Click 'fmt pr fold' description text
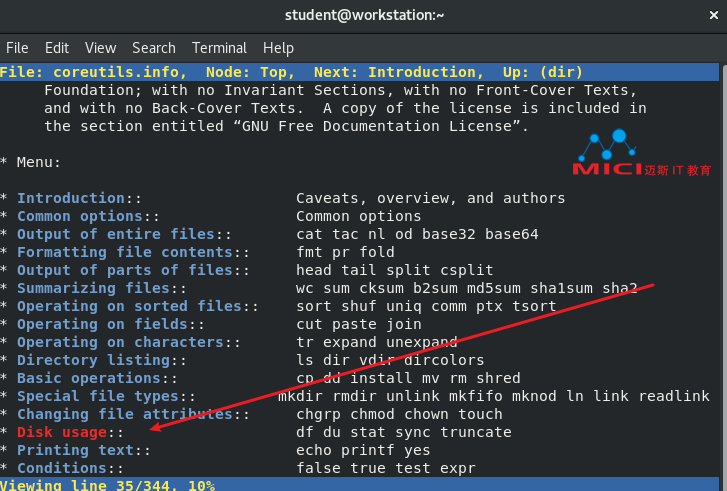 point(345,253)
